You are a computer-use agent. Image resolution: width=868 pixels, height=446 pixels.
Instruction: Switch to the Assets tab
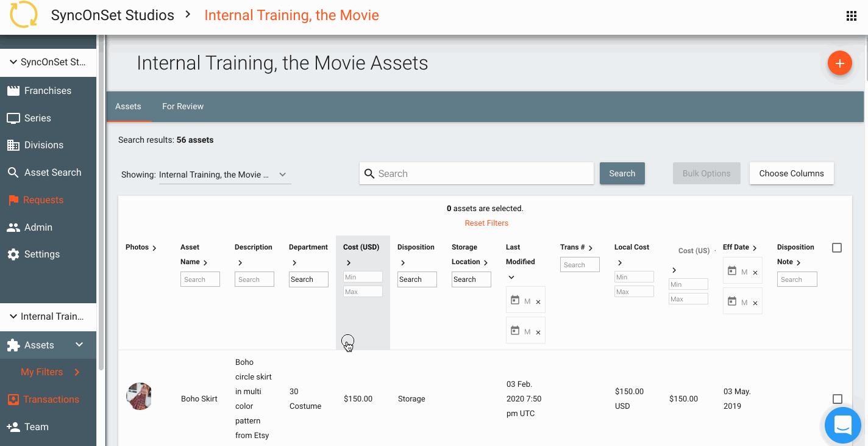click(x=128, y=106)
